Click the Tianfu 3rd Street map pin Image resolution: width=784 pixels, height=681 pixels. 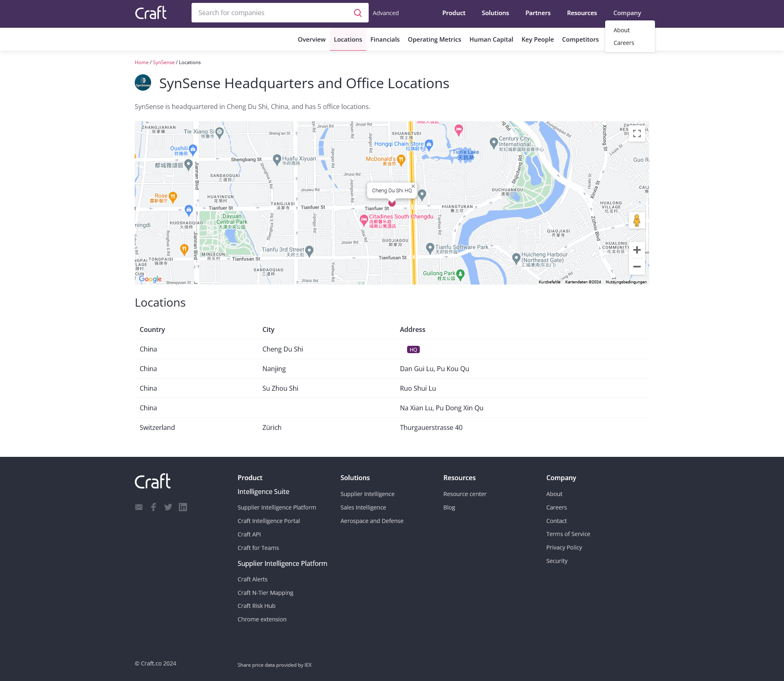(309, 251)
